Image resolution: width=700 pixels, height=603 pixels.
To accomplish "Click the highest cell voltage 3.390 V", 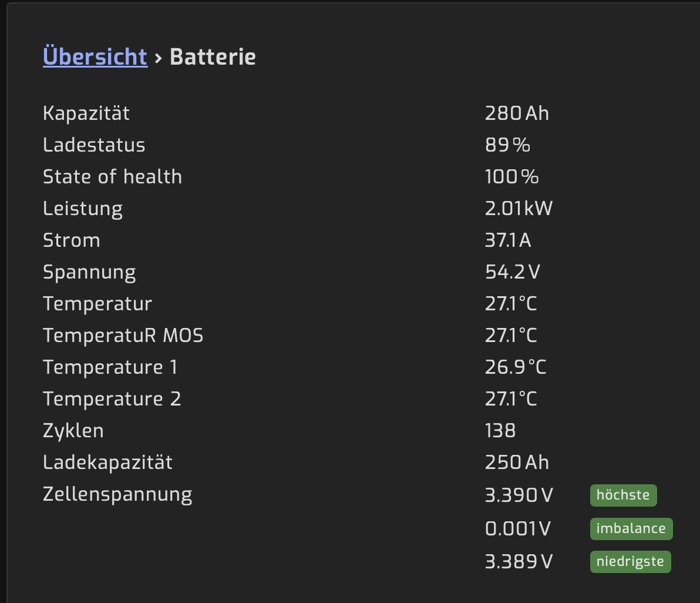I will click(x=519, y=495).
